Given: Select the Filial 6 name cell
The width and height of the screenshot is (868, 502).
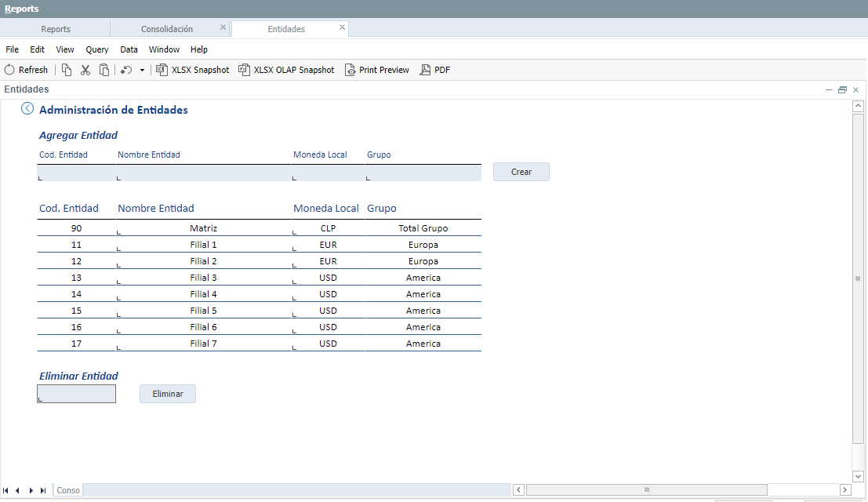Looking at the screenshot, I should [x=203, y=327].
